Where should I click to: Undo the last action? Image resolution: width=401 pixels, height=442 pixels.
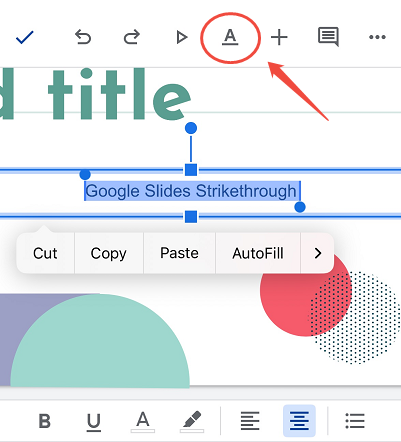coord(83,37)
